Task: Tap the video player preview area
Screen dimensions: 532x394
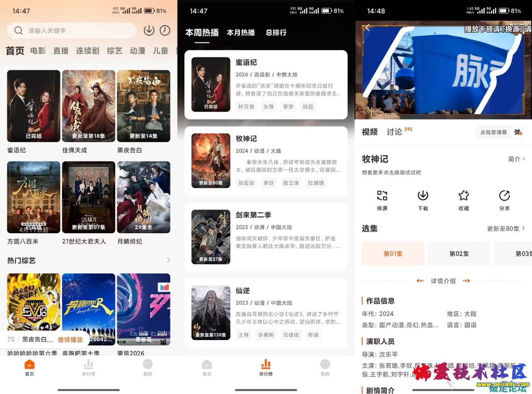Action: [x=444, y=70]
